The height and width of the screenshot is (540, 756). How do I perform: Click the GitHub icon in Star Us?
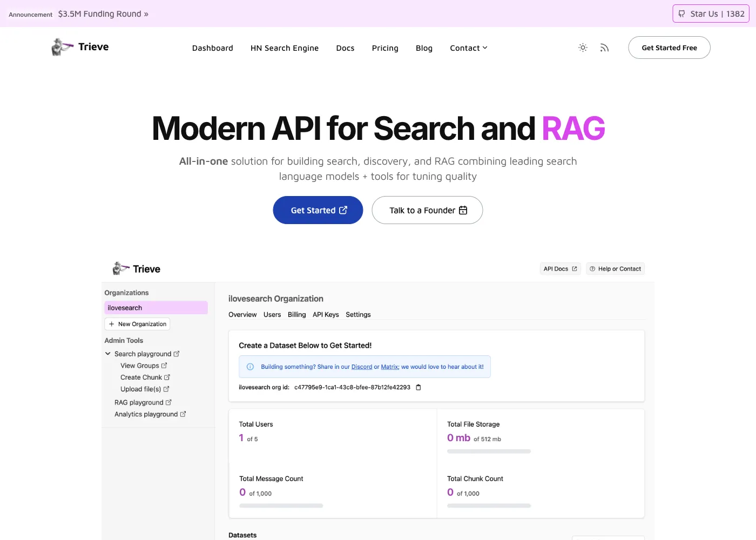tap(681, 13)
